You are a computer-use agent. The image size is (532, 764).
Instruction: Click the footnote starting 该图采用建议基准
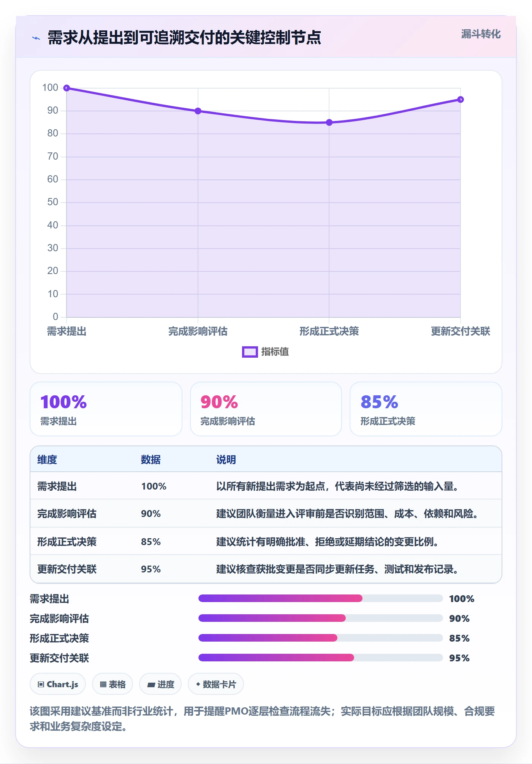point(262,719)
